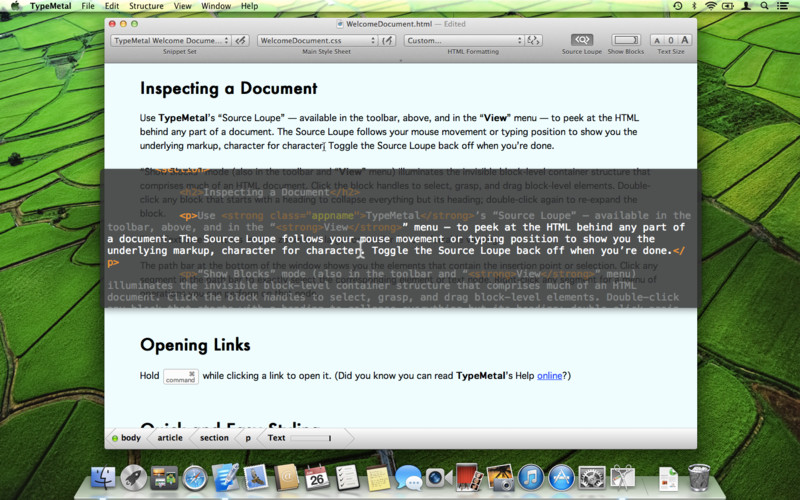The height and width of the screenshot is (500, 800).
Task: Open the File menu
Action: click(x=88, y=6)
